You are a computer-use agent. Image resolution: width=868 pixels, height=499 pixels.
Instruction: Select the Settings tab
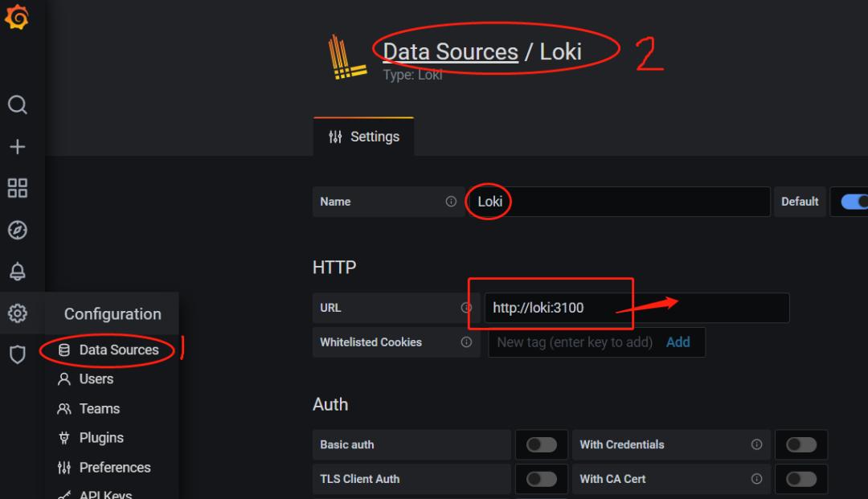[x=364, y=137]
